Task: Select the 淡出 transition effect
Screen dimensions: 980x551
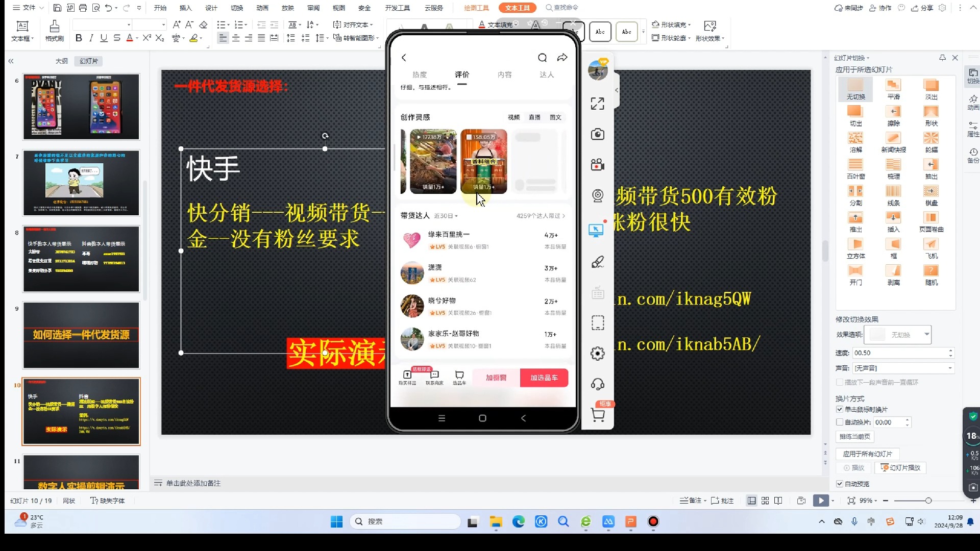Action: point(931,89)
